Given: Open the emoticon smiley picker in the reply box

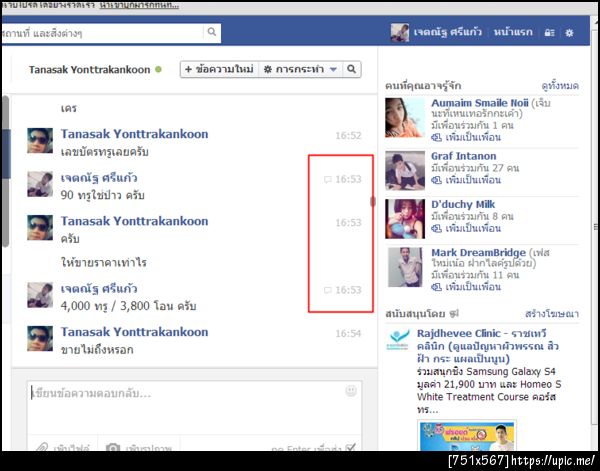Looking at the screenshot, I should pyautogui.click(x=351, y=391).
